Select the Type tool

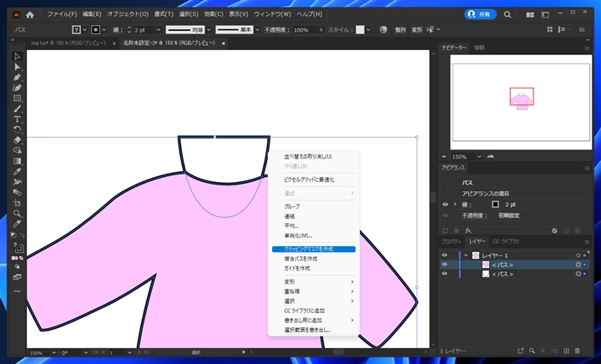tap(18, 119)
